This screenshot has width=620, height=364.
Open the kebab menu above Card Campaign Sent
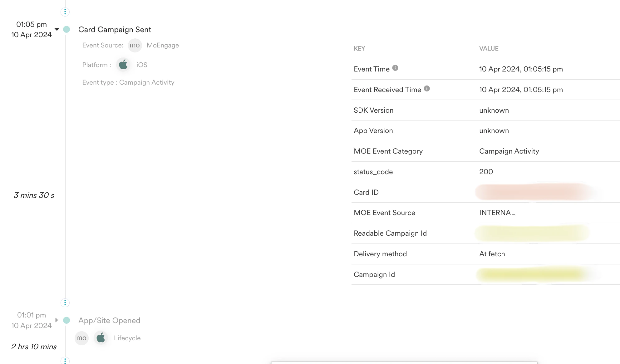pyautogui.click(x=65, y=12)
